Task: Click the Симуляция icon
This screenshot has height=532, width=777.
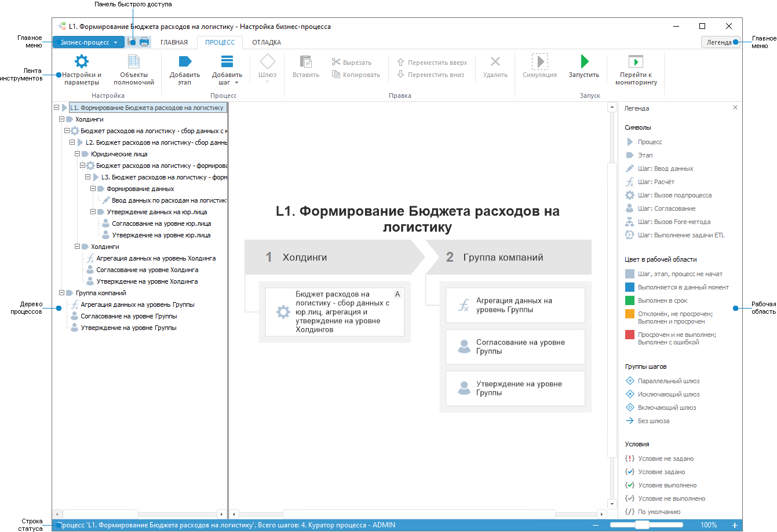Action: (x=539, y=61)
